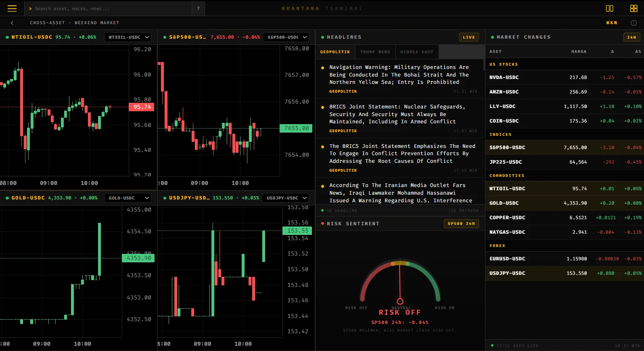Switch to two-column layout view
The width and height of the screenshot is (644, 351).
(609, 8)
